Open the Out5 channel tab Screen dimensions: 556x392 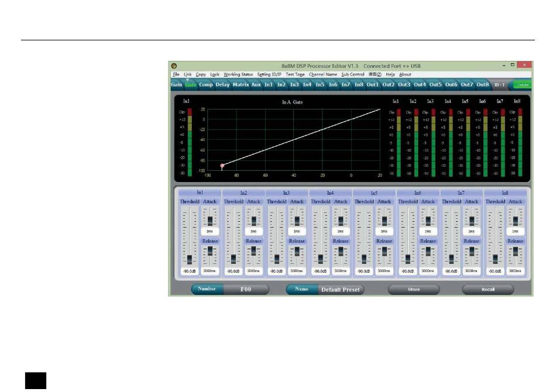pos(435,85)
